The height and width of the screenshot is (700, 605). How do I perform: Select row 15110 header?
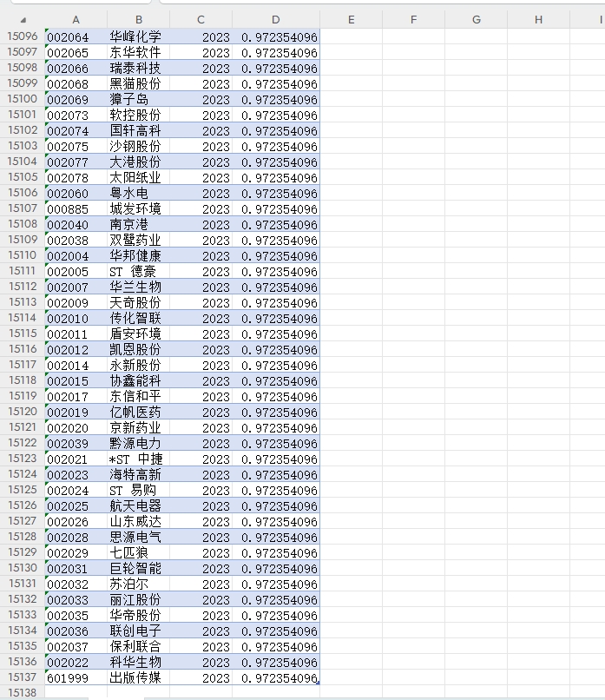click(23, 255)
